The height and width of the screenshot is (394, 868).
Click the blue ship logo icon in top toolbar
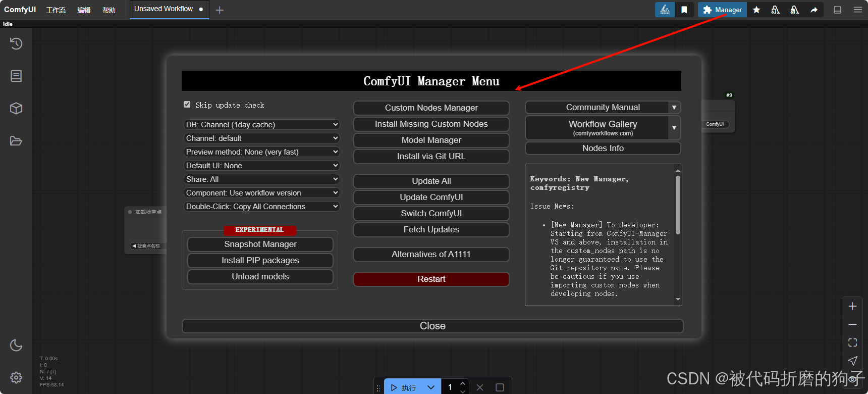pos(665,10)
